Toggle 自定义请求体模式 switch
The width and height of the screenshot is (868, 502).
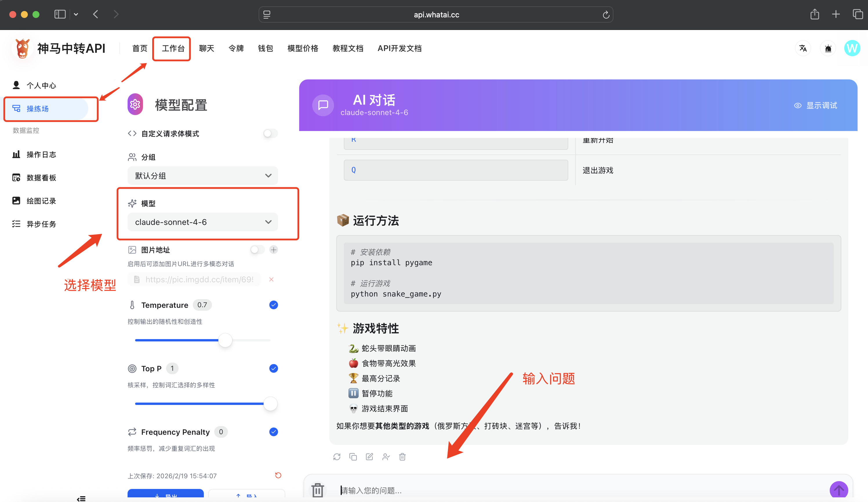(270, 133)
